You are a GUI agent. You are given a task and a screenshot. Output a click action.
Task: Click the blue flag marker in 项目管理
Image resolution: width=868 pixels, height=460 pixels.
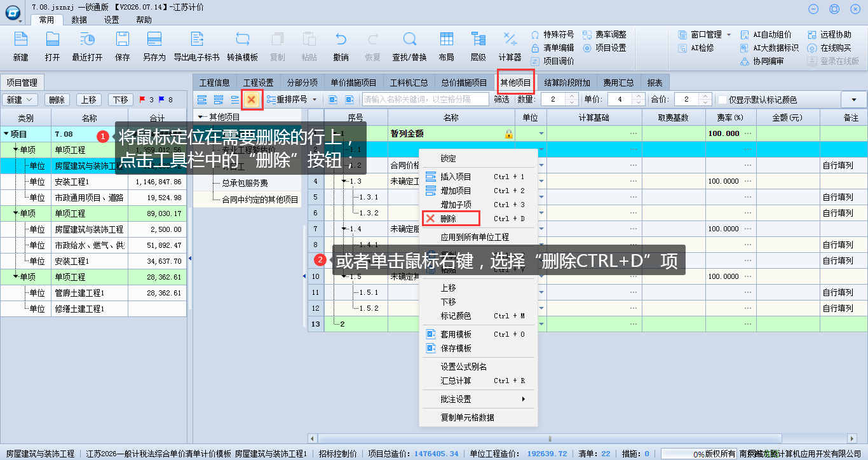[x=162, y=99]
